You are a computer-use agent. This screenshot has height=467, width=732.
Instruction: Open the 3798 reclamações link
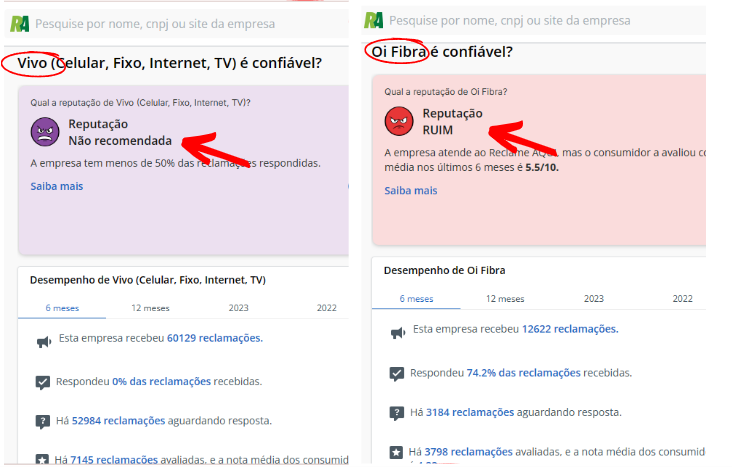point(468,452)
